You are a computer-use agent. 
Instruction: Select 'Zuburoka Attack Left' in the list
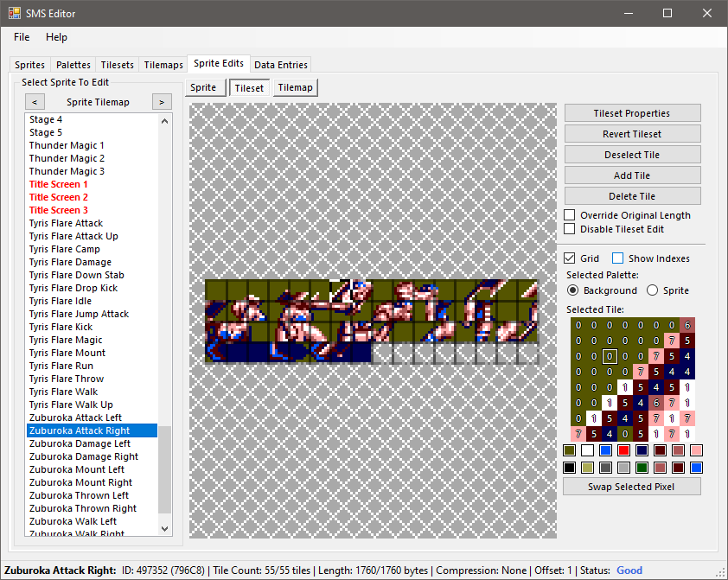92,417
